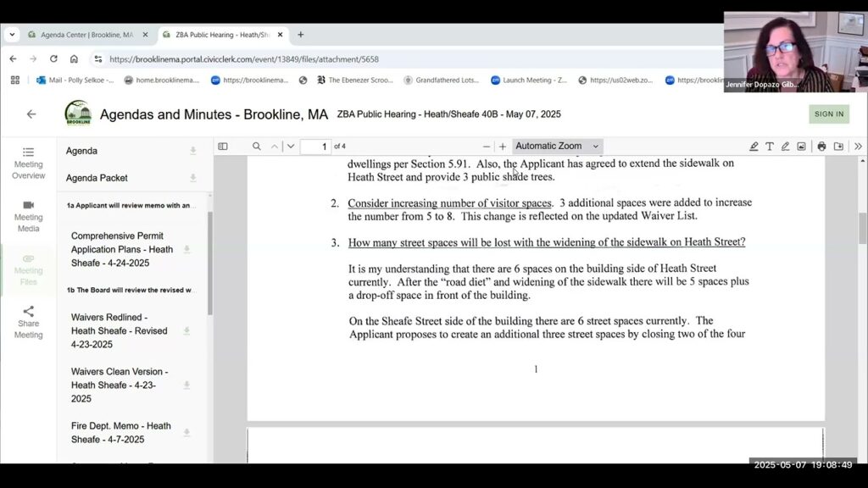Screen dimensions: 868x488
Task: Open Fire Dept. Memo - Heath Sheafe file
Action: (120, 432)
